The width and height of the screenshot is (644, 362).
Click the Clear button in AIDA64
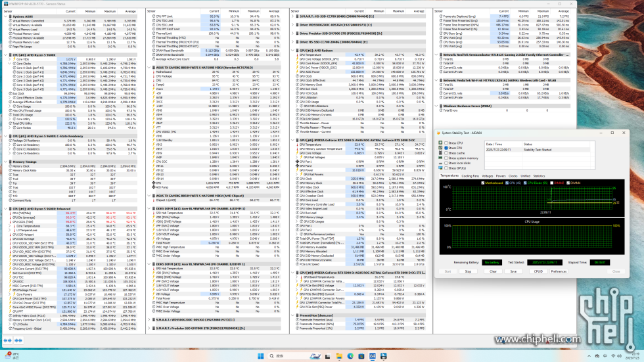[x=493, y=271]
